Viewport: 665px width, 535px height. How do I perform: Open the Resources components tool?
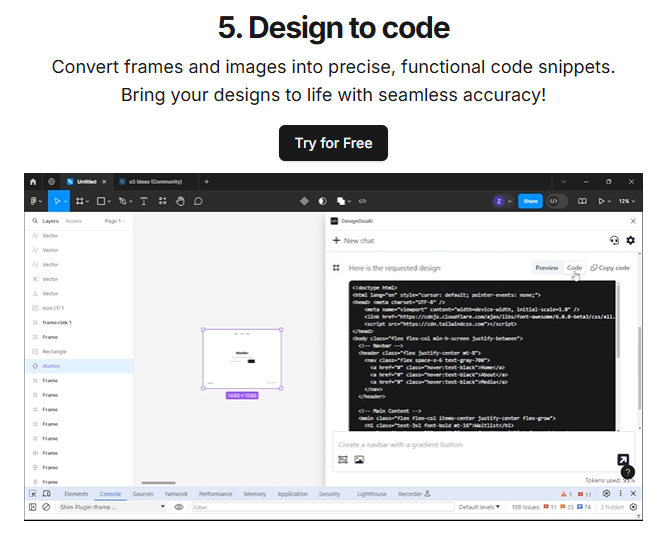pos(162,201)
